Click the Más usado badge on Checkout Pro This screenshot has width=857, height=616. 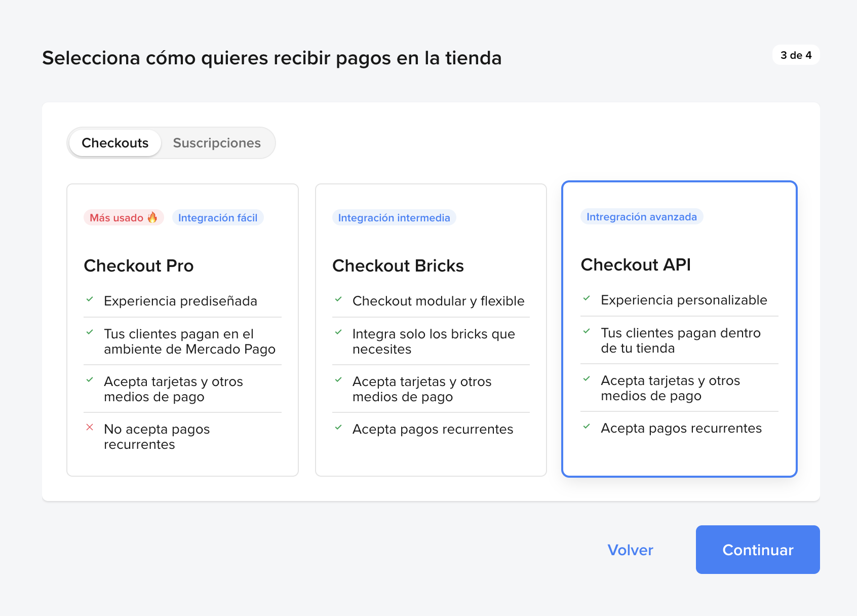(123, 217)
